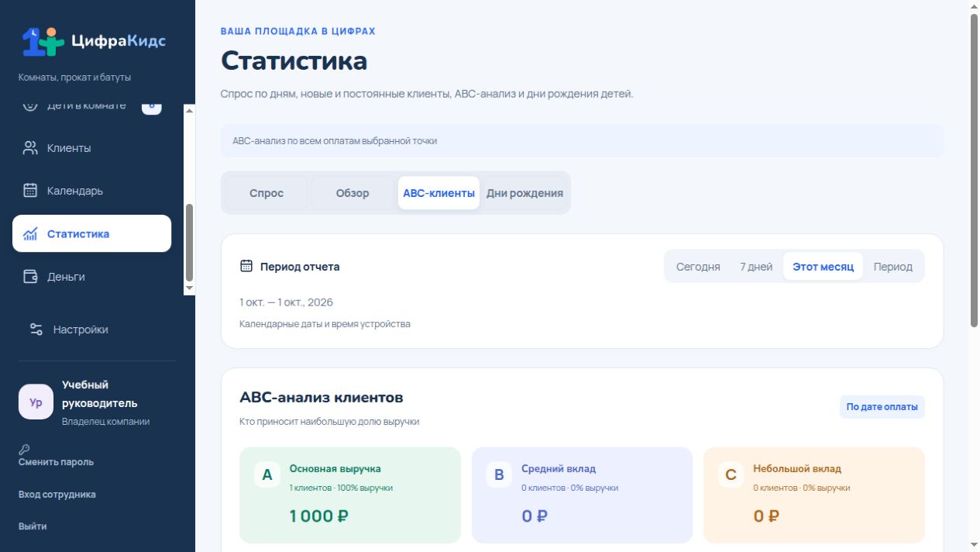Open Статистика in the sidebar

91,233
